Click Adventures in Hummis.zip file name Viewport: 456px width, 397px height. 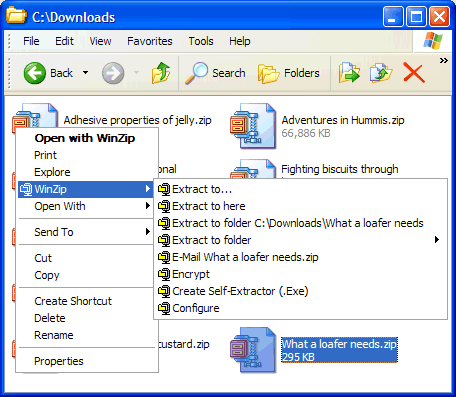(343, 120)
